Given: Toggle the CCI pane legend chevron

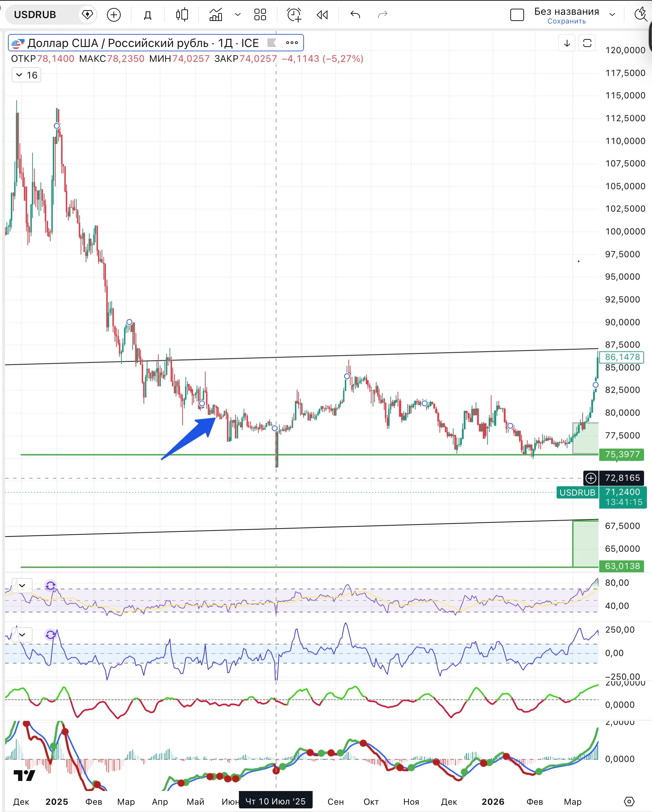Looking at the screenshot, I should click(x=22, y=635).
